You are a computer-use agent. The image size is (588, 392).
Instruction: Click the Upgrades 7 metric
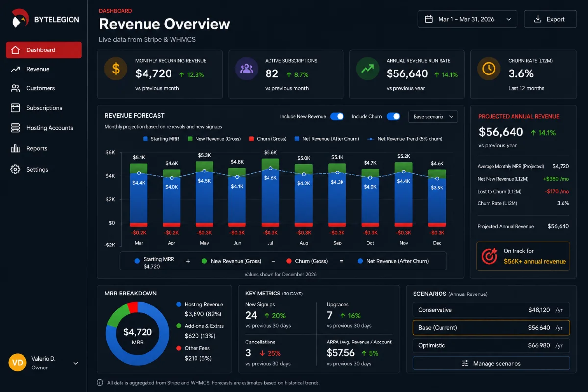click(330, 315)
